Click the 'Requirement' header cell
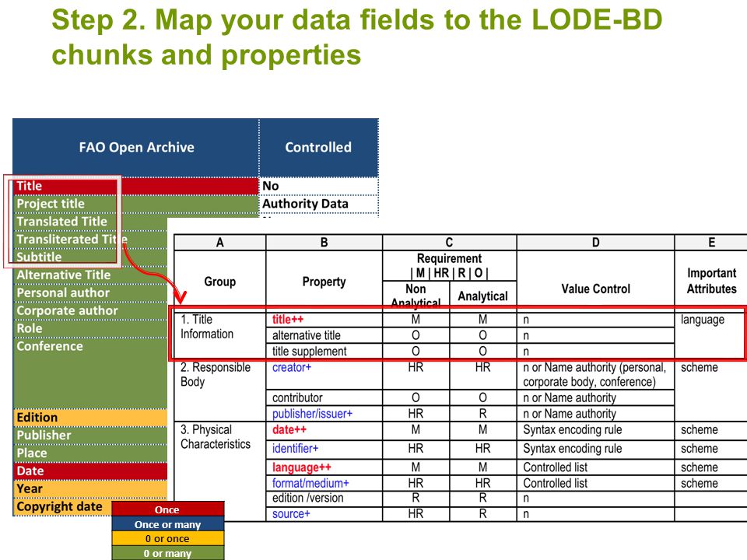Image resolution: width=747 pixels, height=560 pixels. (x=449, y=266)
